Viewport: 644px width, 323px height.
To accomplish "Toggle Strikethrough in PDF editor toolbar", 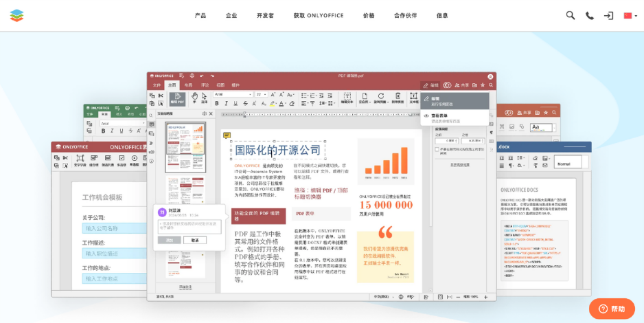I will 245,104.
